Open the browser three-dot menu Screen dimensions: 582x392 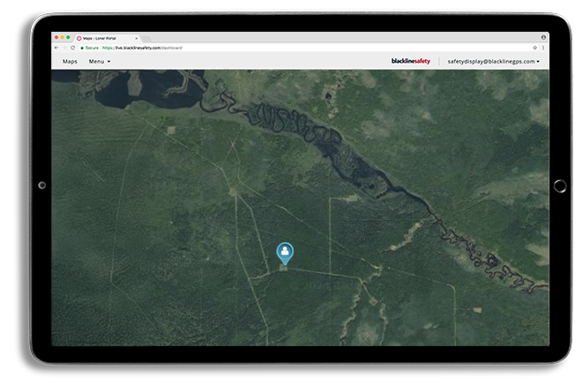(x=543, y=48)
